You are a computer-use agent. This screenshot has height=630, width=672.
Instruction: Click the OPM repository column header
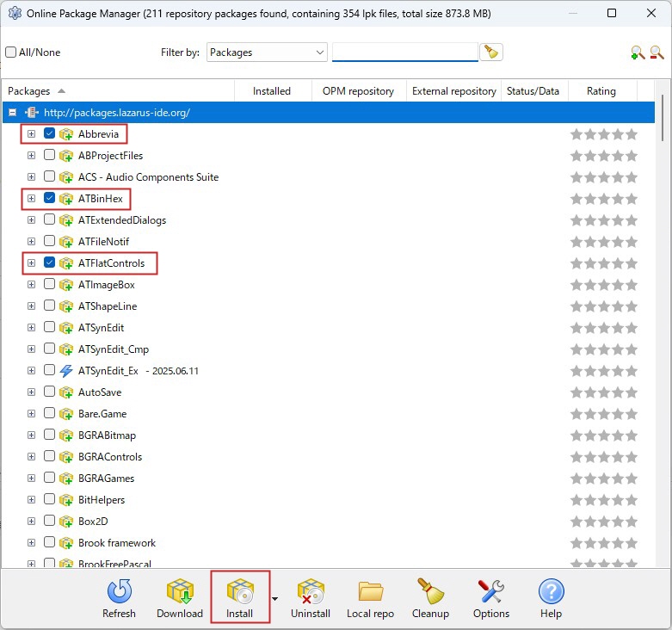coord(358,91)
